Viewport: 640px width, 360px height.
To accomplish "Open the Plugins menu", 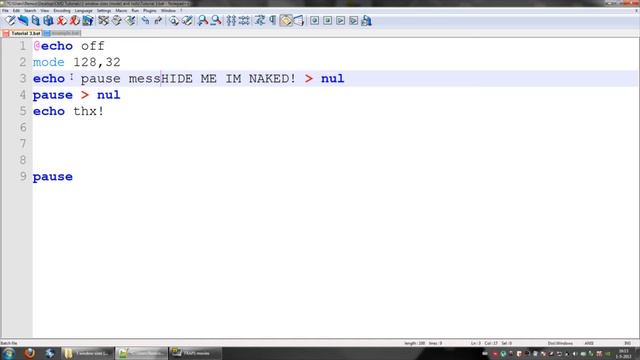I will click(150, 11).
